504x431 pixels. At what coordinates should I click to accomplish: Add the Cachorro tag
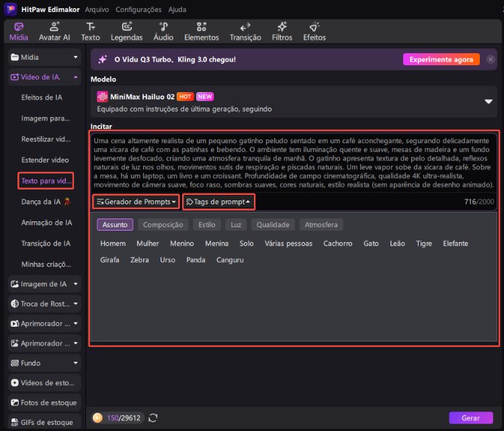pos(338,243)
